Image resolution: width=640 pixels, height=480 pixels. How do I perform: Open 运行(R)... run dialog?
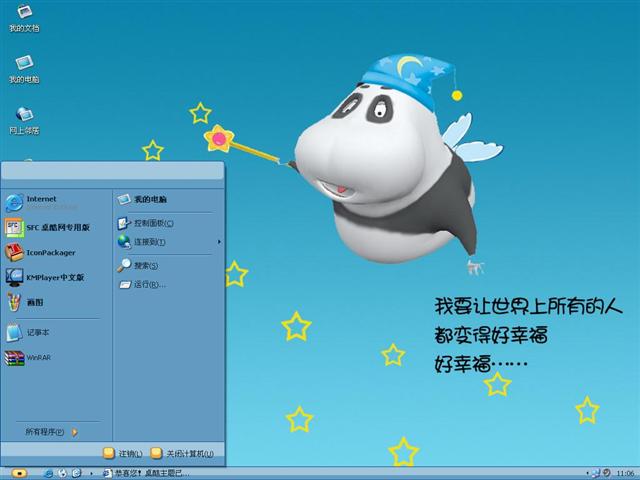[x=142, y=284]
